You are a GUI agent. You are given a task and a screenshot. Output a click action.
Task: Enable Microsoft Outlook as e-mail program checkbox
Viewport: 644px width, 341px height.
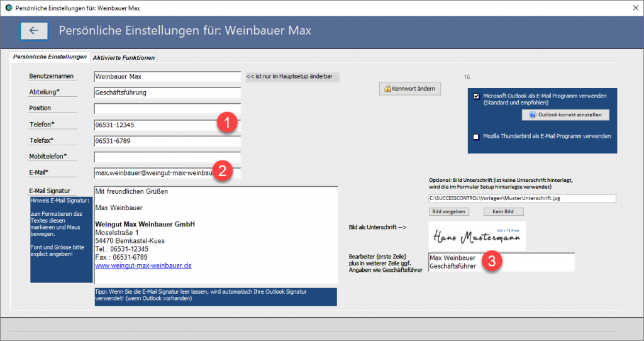click(477, 96)
